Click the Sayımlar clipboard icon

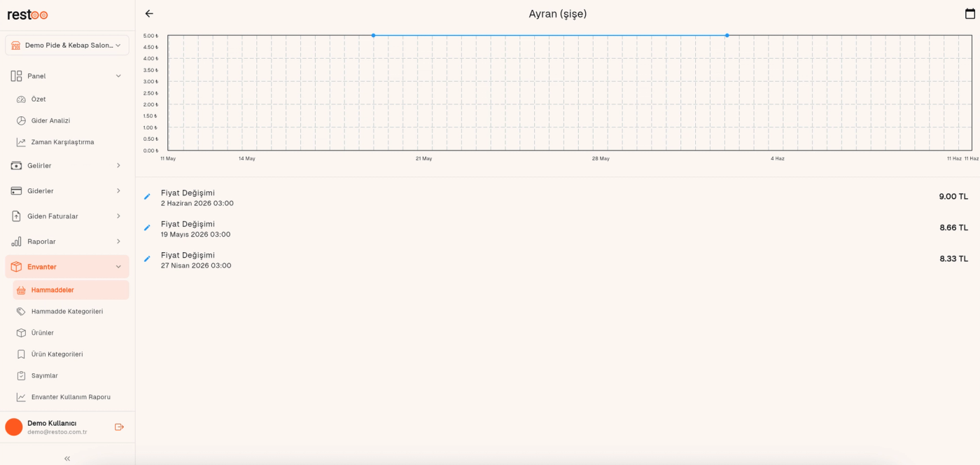(x=21, y=376)
